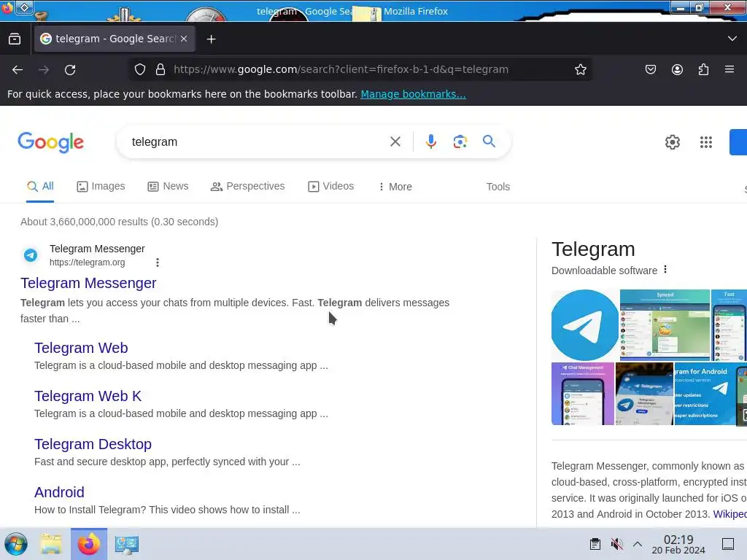Click the Telegram knowledge panel heading
747x560 pixels.
click(593, 249)
